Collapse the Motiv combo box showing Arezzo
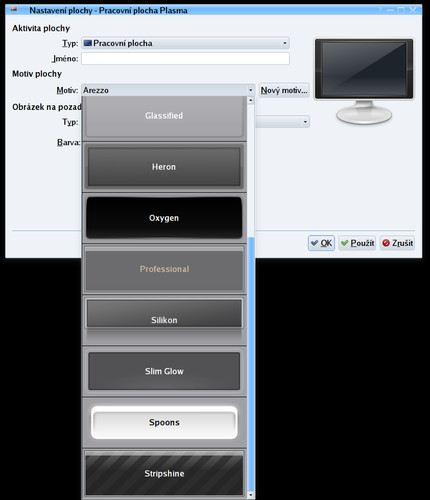Viewport: 430px width, 500px height. tap(168, 90)
